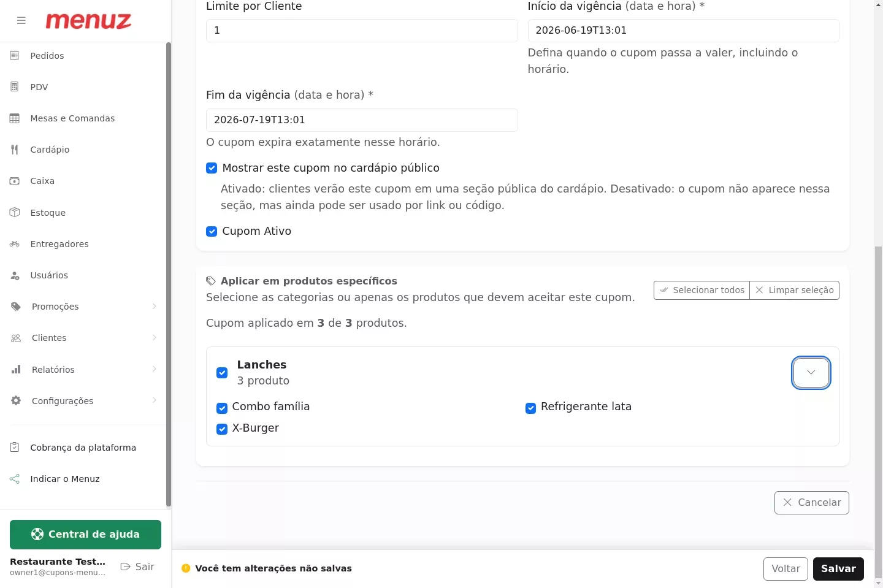Click text "Cupom aplicado em 3 de 3 produtos."
This screenshot has height=588, width=883.
307,323
